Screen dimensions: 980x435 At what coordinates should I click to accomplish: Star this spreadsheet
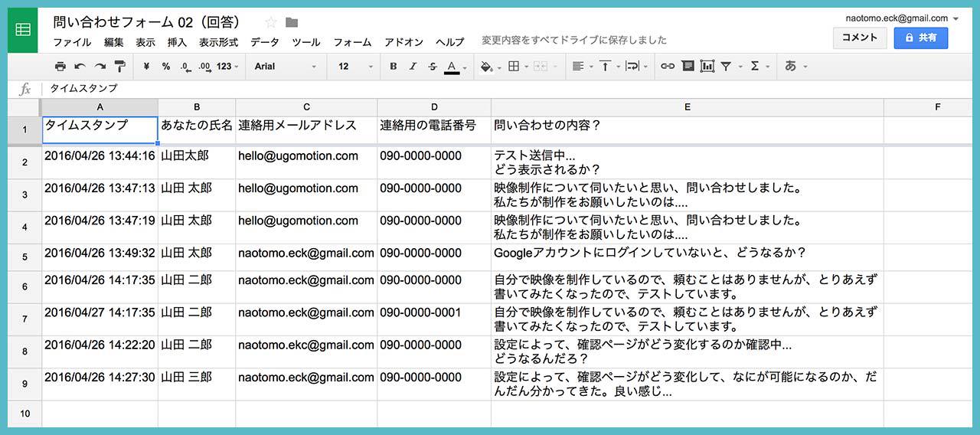pyautogui.click(x=270, y=22)
